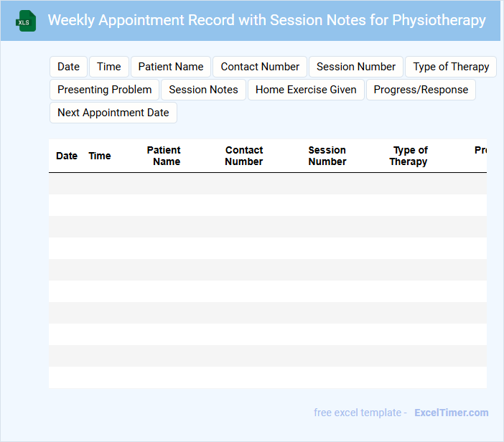Click the Patient Name column header
Screen dimensions: 504x442
tap(164, 156)
